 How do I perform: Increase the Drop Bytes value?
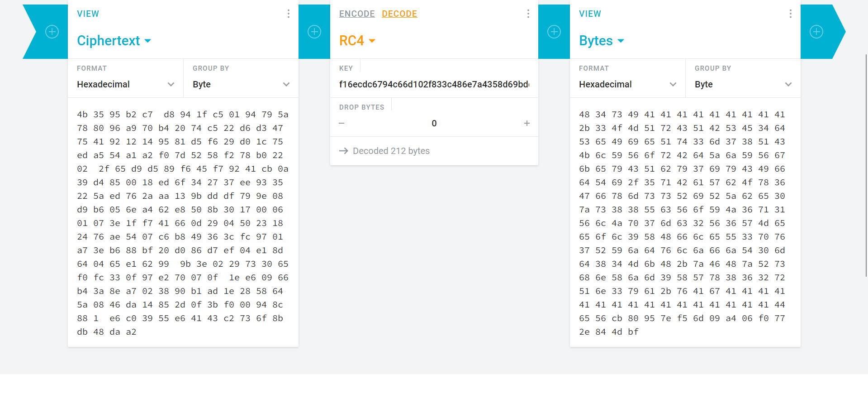click(x=526, y=123)
